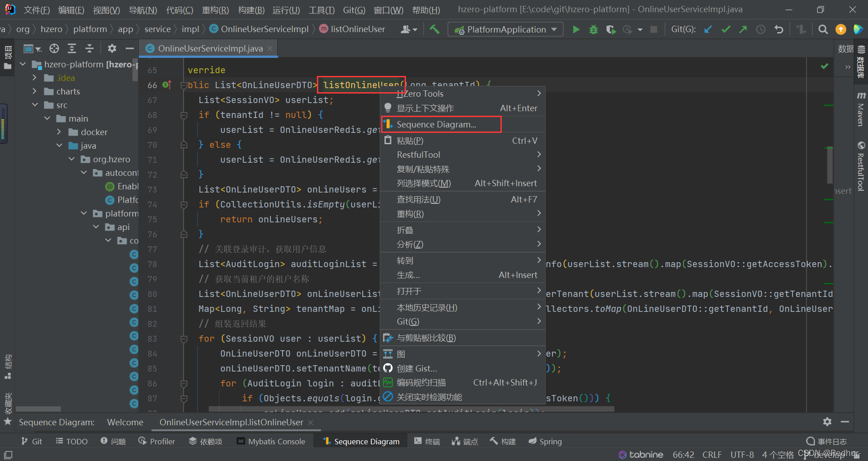
Task: Choose 粘贴(P) from the context menu
Action: coord(462,141)
